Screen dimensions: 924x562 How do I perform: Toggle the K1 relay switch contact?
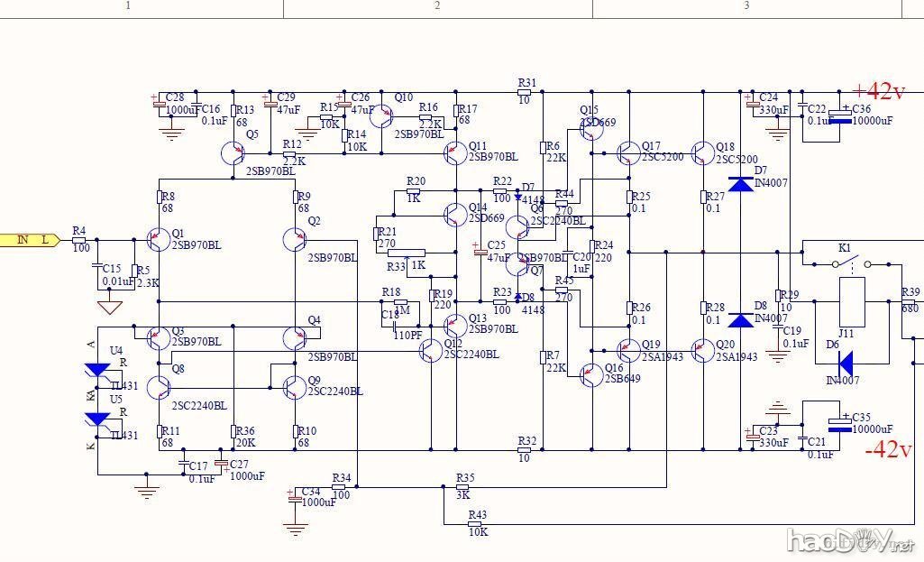tap(851, 264)
